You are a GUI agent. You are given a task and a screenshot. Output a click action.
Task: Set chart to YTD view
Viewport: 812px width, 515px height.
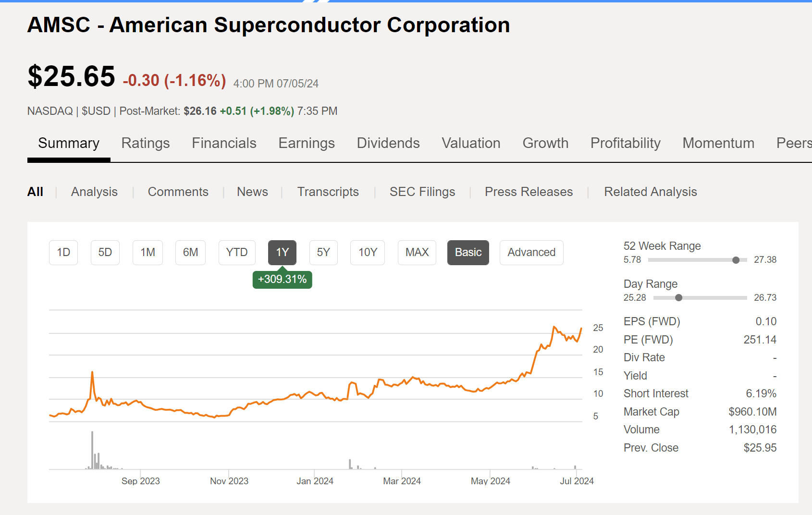[x=237, y=252]
